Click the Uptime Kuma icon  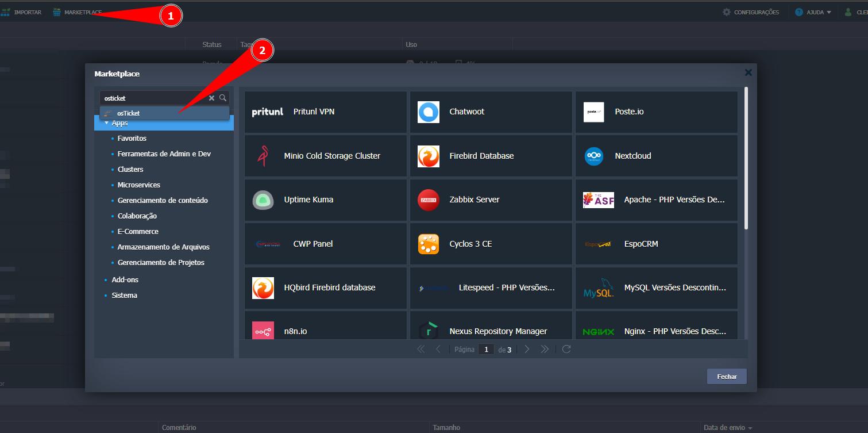263,200
